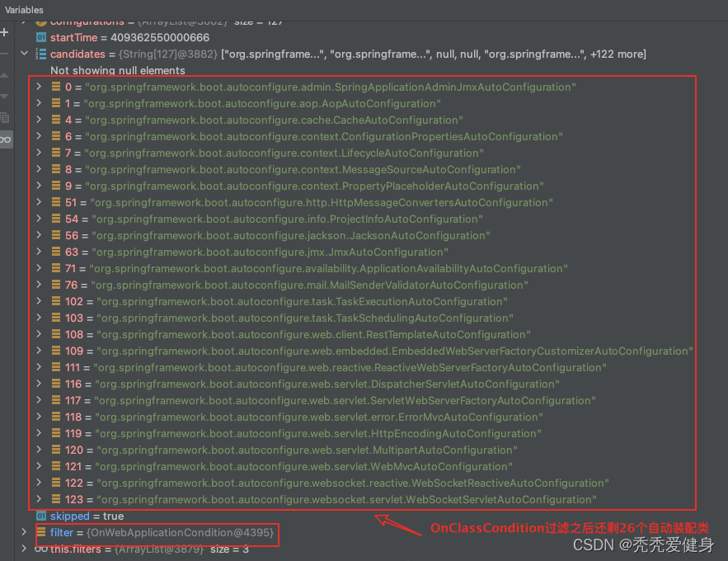Expand the this.filters ArrayList node
The image size is (728, 561).
(24, 549)
